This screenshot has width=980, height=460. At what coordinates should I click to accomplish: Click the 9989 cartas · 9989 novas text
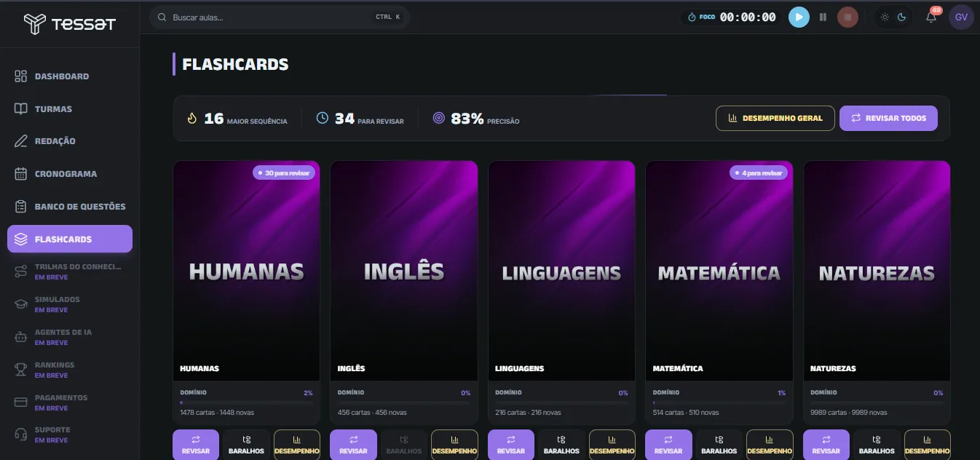(849, 413)
